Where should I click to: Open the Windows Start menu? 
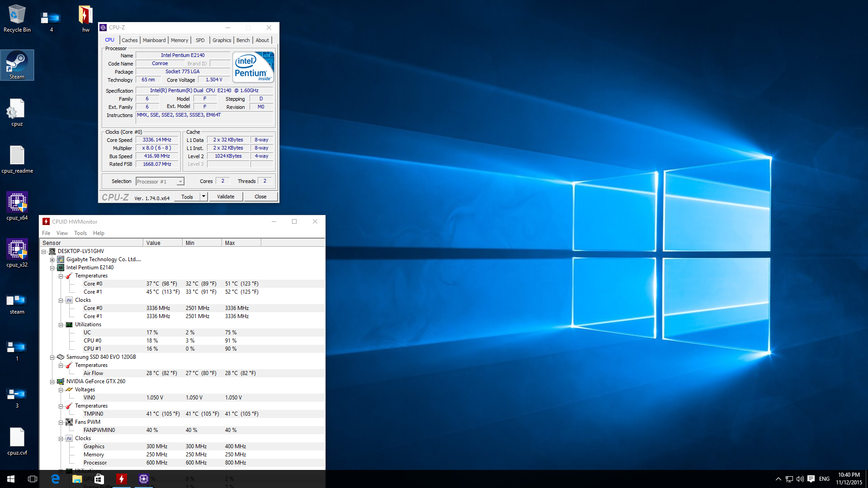pos(11,479)
